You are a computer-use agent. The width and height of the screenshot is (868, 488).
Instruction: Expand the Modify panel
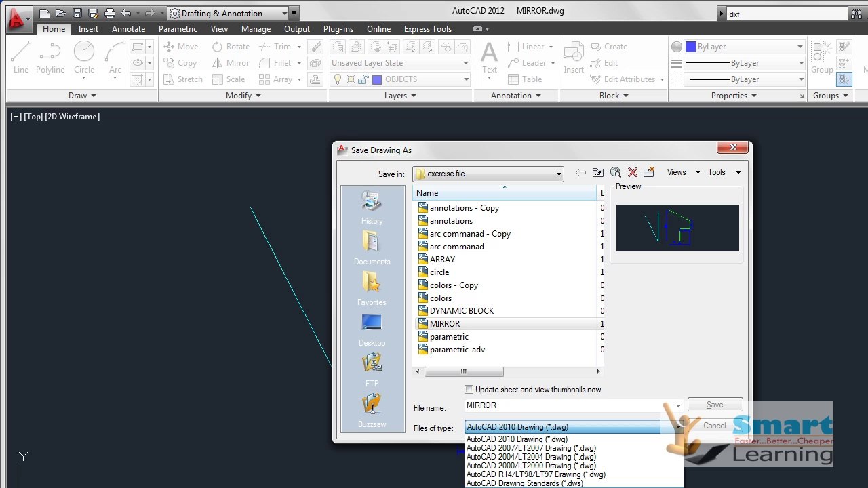pos(243,96)
